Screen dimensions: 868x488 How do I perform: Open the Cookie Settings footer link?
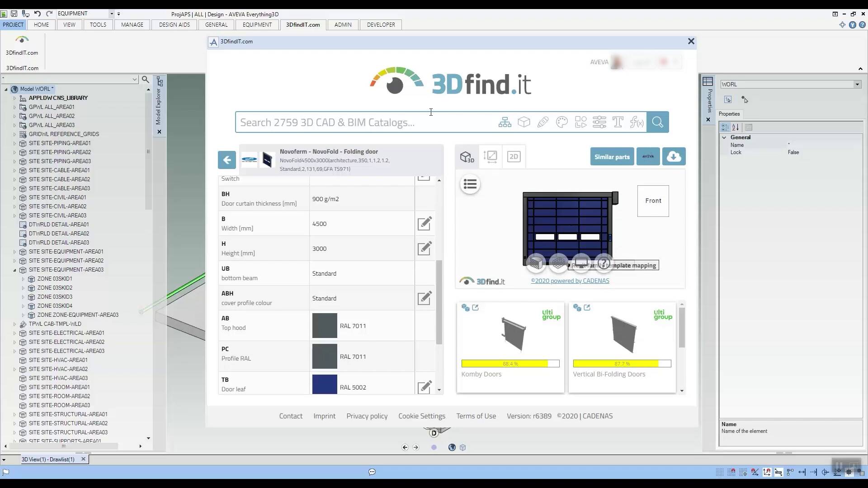click(x=422, y=416)
